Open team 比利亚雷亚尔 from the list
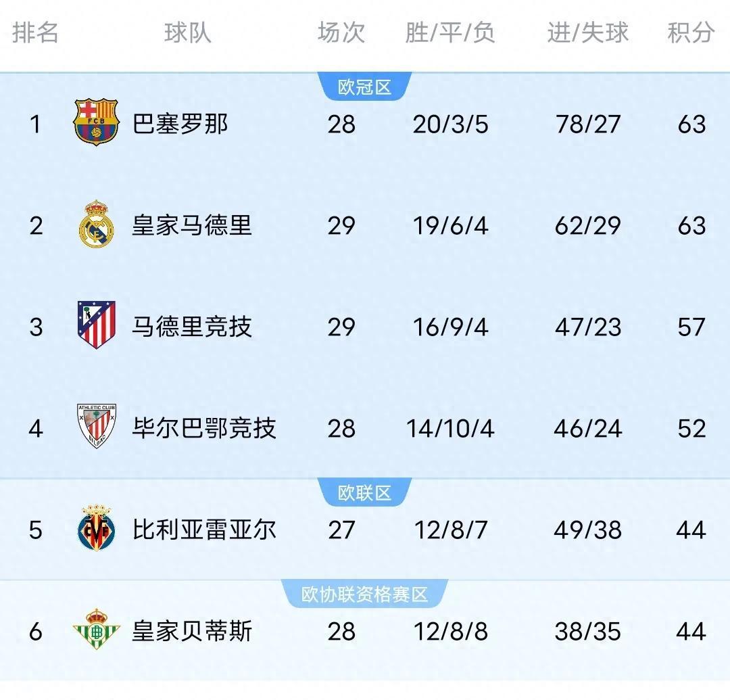 [x=204, y=530]
